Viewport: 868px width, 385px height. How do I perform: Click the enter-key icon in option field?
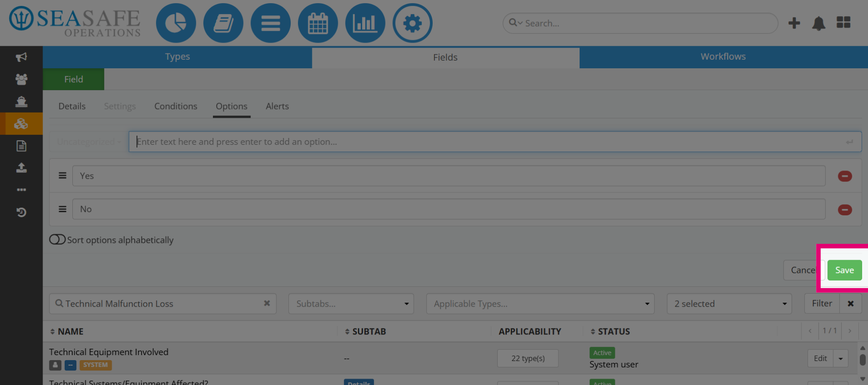(849, 142)
